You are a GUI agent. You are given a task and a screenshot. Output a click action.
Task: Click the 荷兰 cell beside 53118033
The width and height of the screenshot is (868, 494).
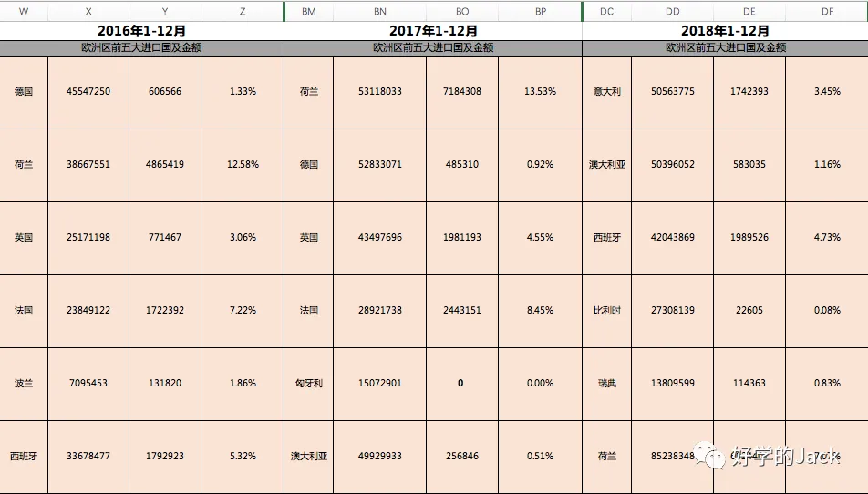point(309,92)
